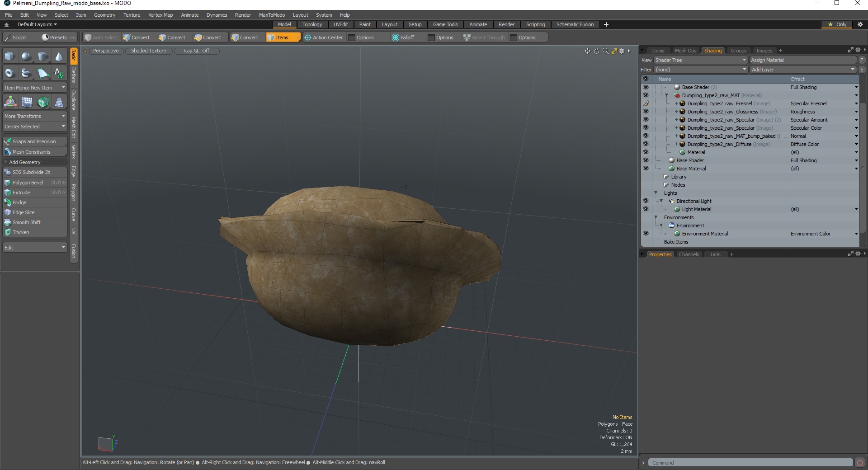Collapse the Dumpling_type2_raw_MAT tree node
The height and width of the screenshot is (470, 868).
(666, 95)
